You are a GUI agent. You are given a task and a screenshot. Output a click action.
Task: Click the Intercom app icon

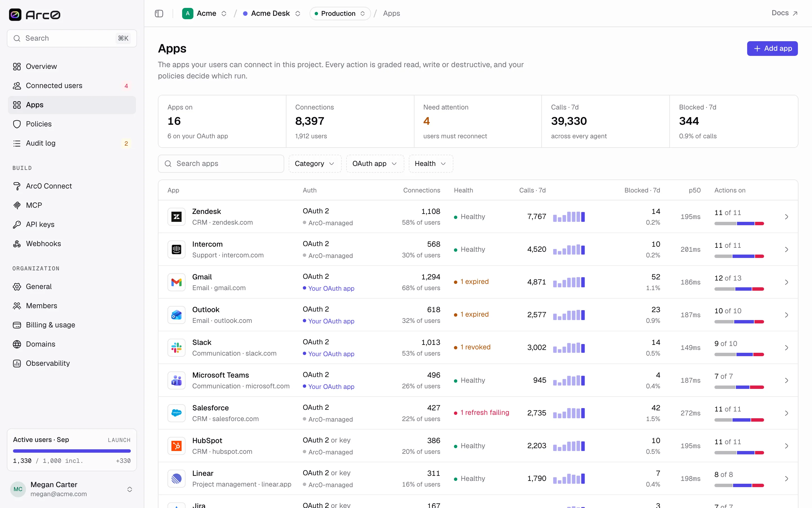point(176,249)
